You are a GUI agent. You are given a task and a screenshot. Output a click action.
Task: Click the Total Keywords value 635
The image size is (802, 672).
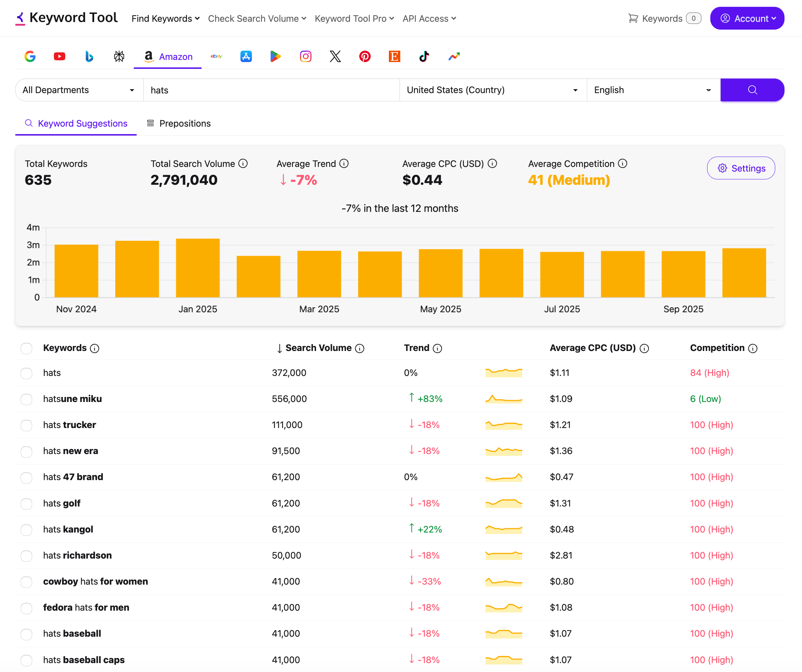38,180
